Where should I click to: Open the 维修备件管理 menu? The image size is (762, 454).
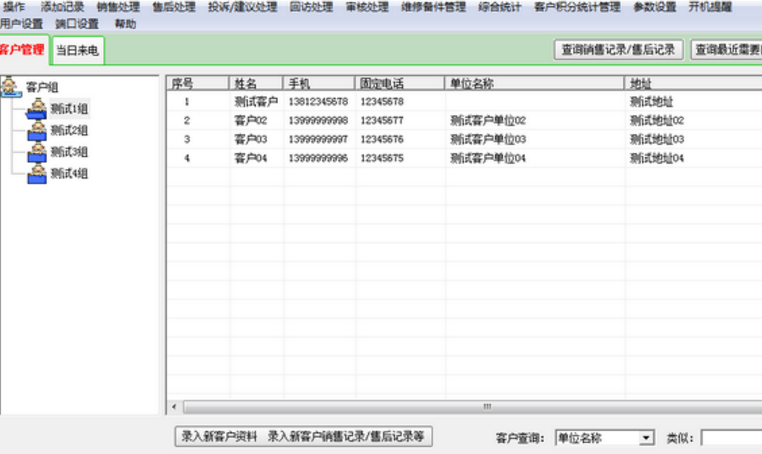click(x=433, y=7)
